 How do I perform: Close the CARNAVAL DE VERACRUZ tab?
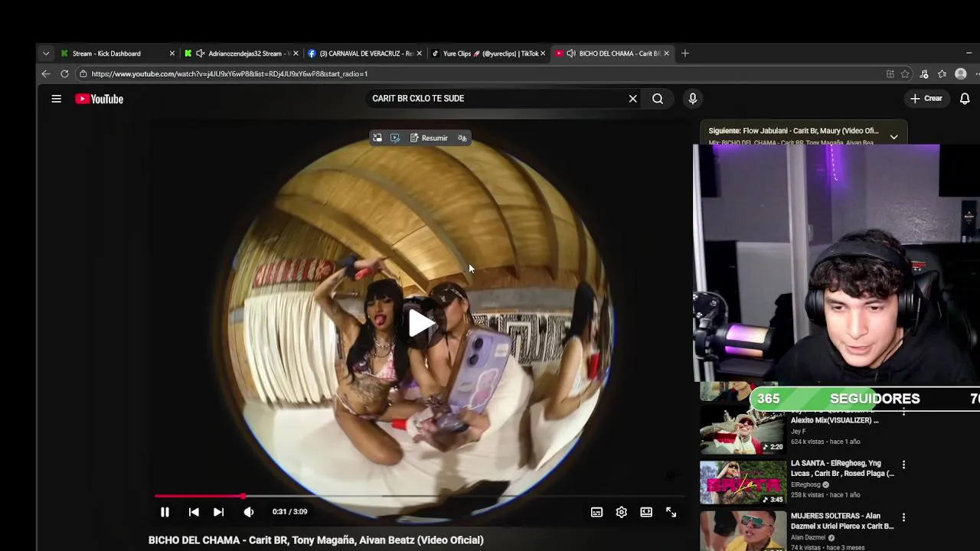pyautogui.click(x=419, y=54)
